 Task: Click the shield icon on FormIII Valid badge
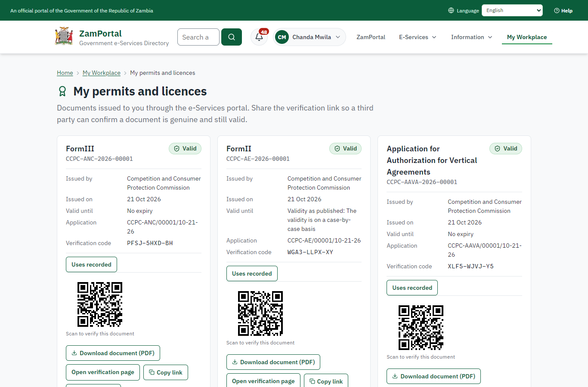[x=176, y=148]
